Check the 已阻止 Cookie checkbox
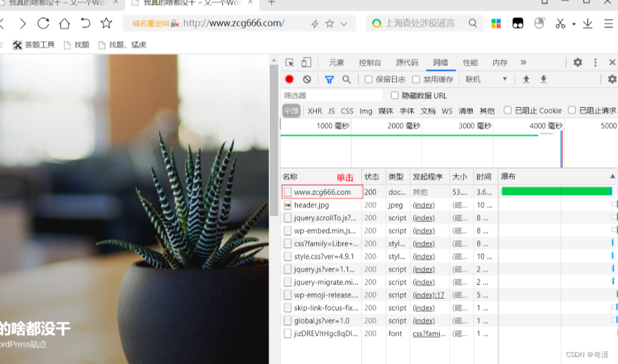This screenshot has width=618, height=364. pos(508,110)
